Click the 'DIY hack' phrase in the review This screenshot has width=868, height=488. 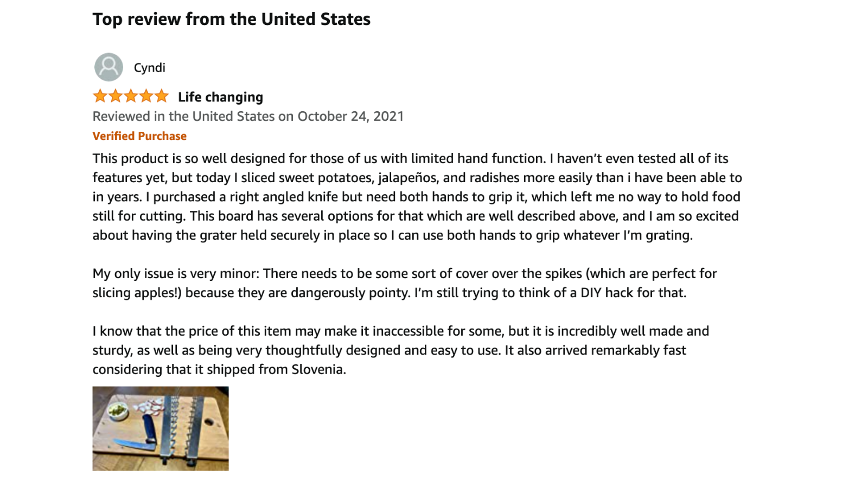pos(607,293)
